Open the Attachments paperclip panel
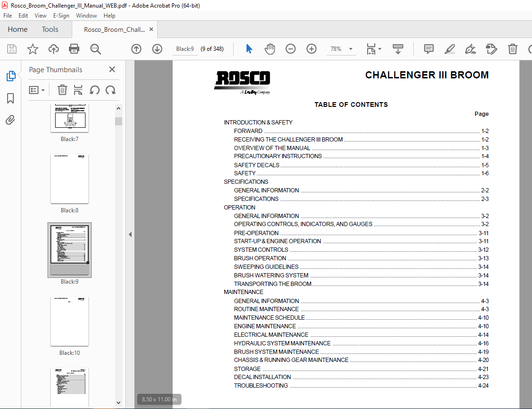Image resolution: width=532 pixels, height=409 pixels. (10, 120)
